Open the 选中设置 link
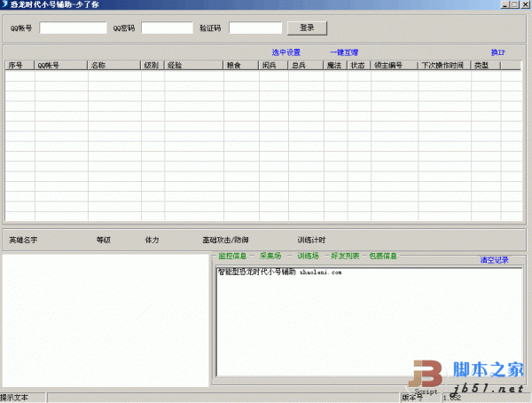 coord(286,52)
